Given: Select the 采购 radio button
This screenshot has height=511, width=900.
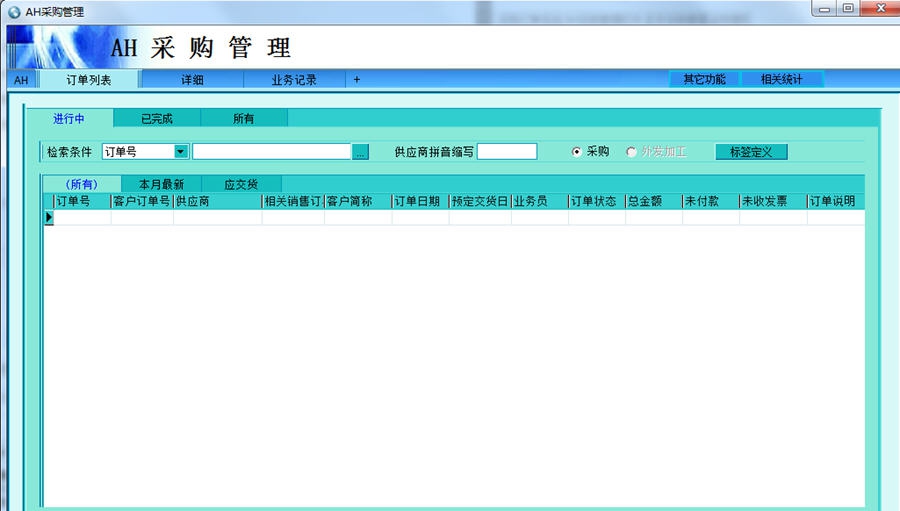Looking at the screenshot, I should pos(576,152).
